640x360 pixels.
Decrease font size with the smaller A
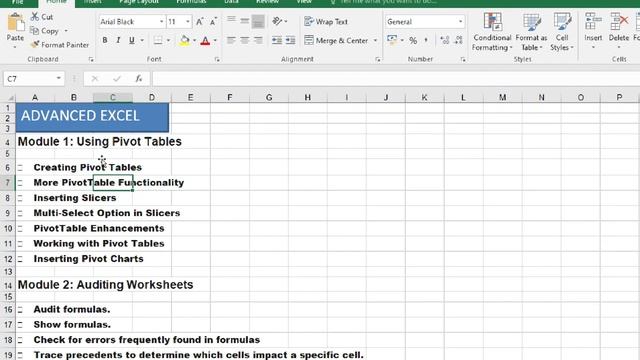click(213, 22)
